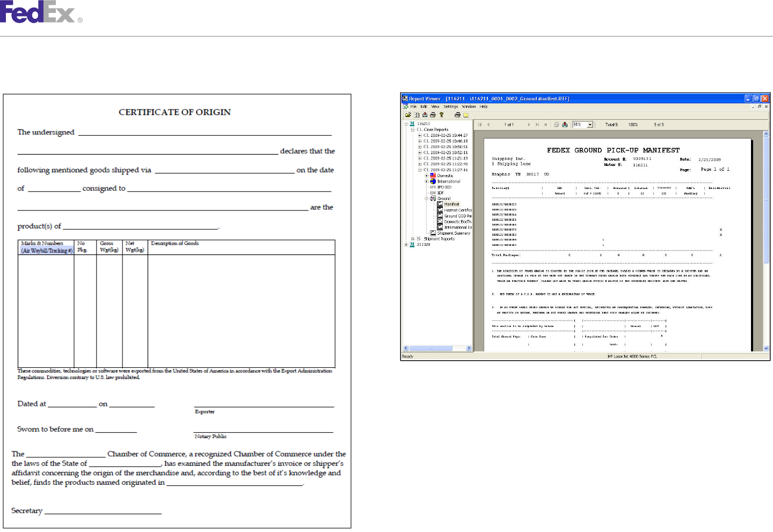Collapse the CL 2009-02-25 11:27:16 node
Image resolution: width=773 pixels, height=532 pixels.
[x=420, y=170]
